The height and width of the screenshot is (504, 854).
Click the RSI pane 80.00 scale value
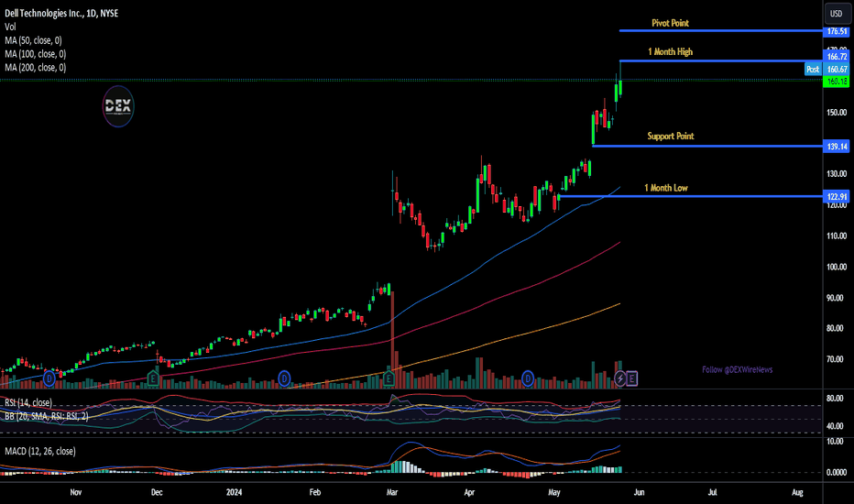tap(835, 399)
